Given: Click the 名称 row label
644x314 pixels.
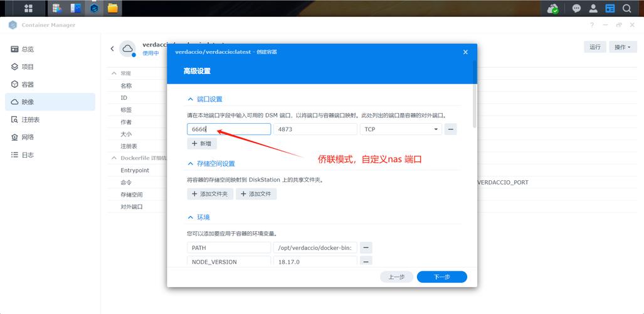Looking at the screenshot, I should [x=126, y=86].
